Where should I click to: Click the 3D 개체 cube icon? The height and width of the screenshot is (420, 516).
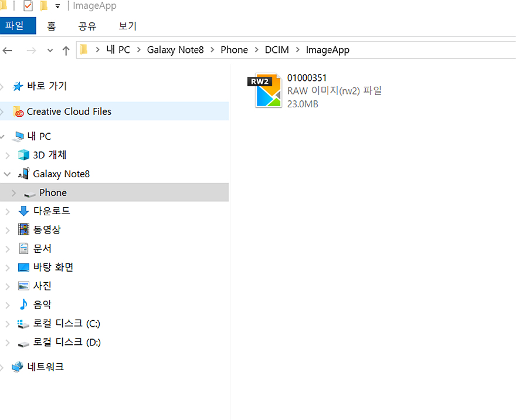23,155
